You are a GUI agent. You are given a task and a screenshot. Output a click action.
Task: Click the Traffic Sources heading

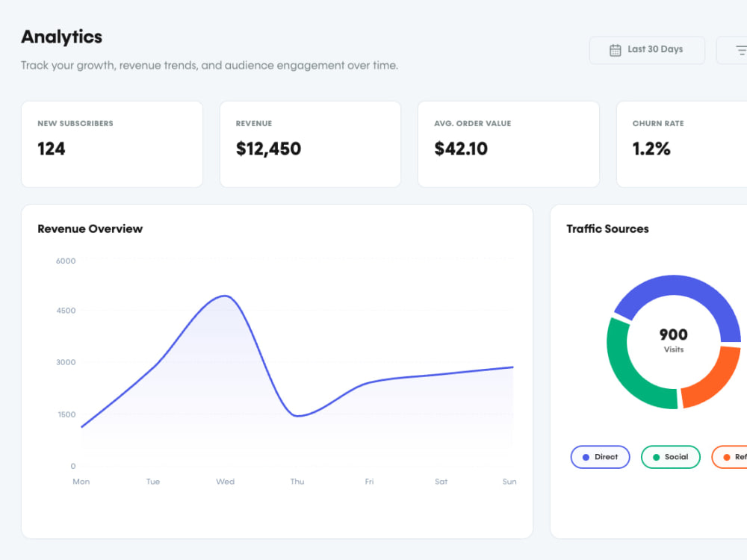pyautogui.click(x=607, y=228)
